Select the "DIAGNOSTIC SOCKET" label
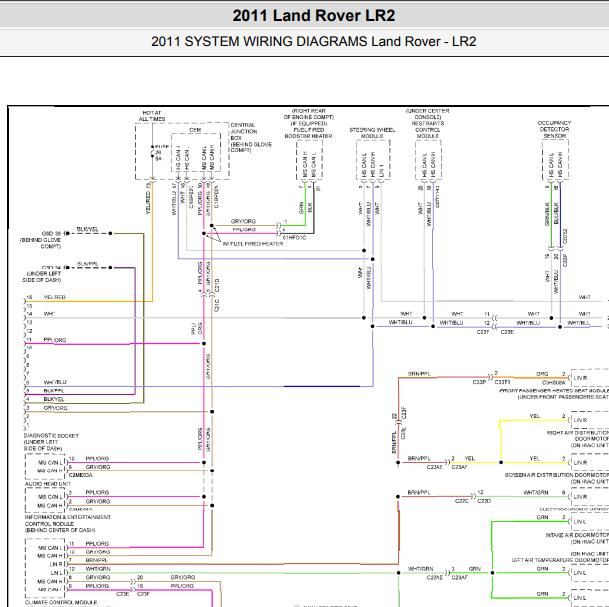Viewport: 609px width, 607px height. point(51,436)
